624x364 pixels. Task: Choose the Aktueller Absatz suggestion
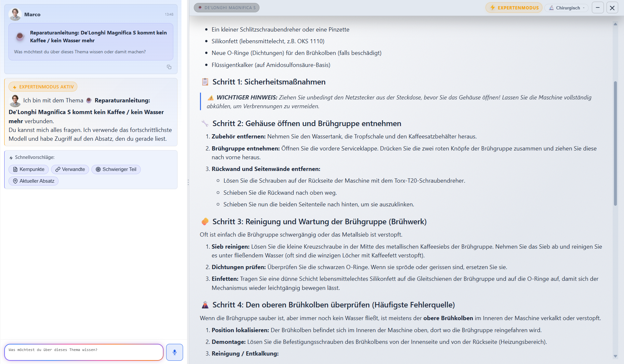33,181
